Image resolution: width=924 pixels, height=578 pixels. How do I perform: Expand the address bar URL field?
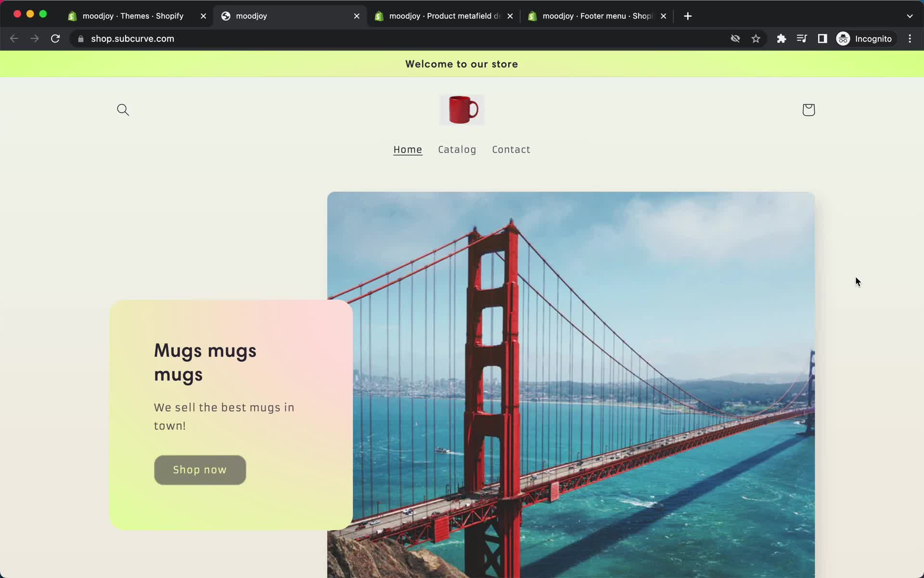(132, 39)
